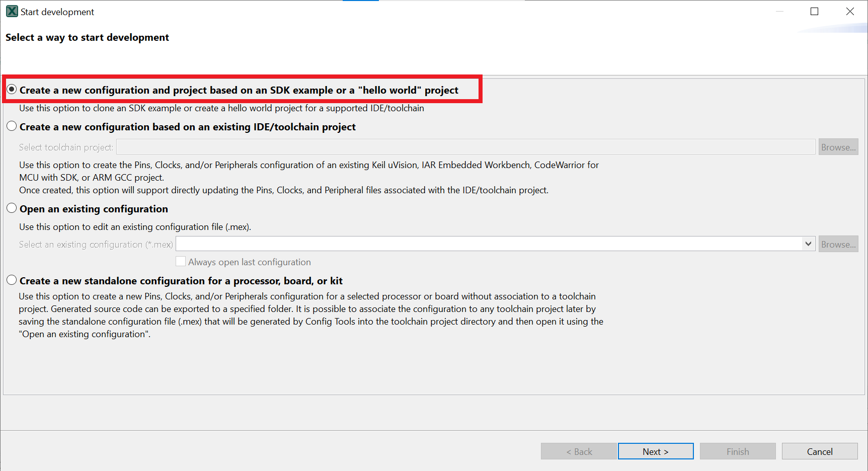Click the Config Tools app icon in title bar
This screenshot has height=471, width=868.
[x=12, y=12]
